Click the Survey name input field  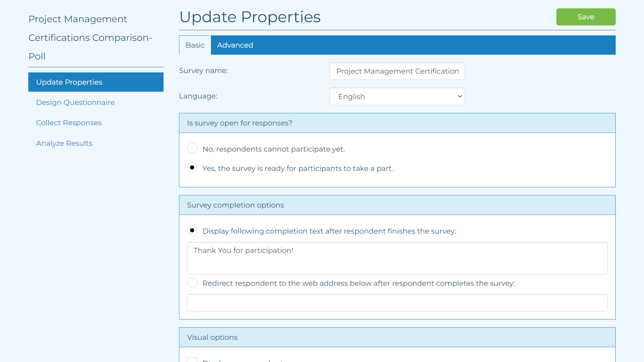click(397, 71)
